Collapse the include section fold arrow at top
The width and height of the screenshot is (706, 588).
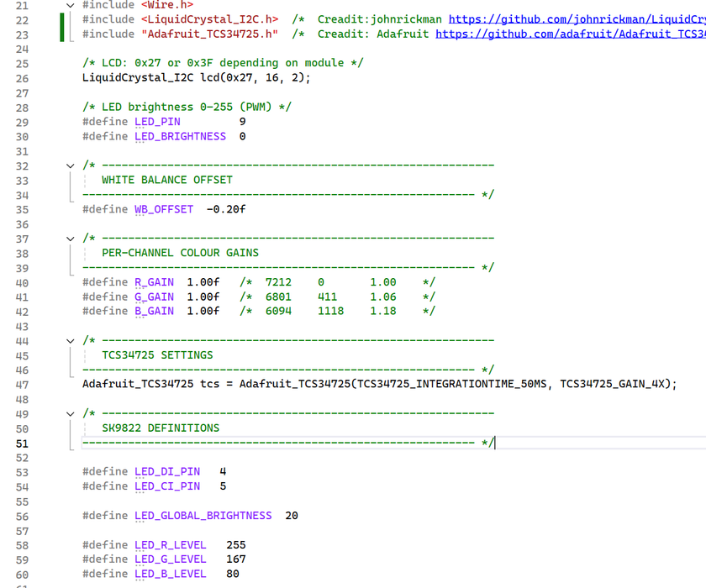tap(70, 4)
